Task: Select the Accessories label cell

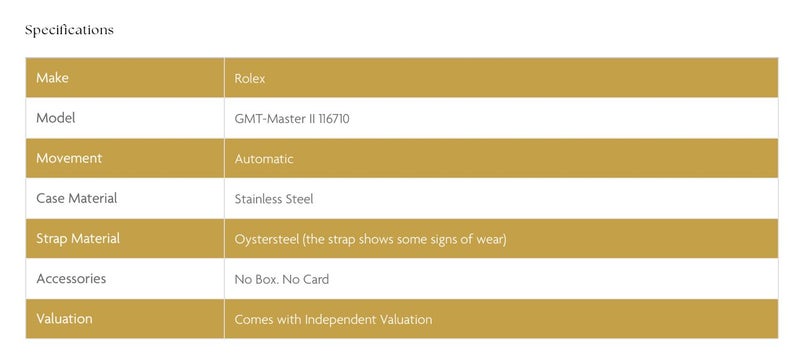Action: click(x=125, y=278)
